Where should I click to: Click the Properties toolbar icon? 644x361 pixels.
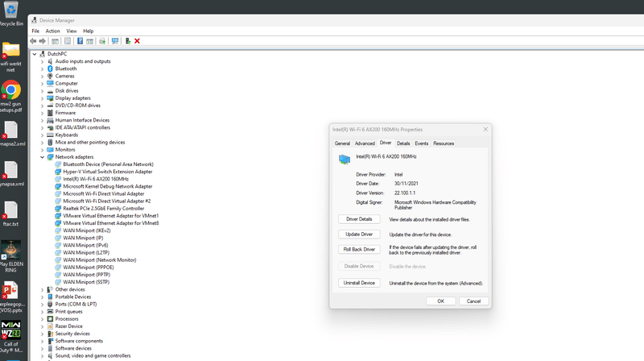pos(68,41)
